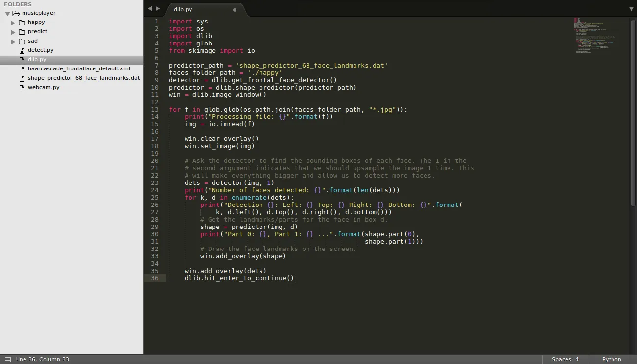This screenshot has width=637, height=364.
Task: Place cursor on 'import dlib' line
Action: tap(190, 36)
